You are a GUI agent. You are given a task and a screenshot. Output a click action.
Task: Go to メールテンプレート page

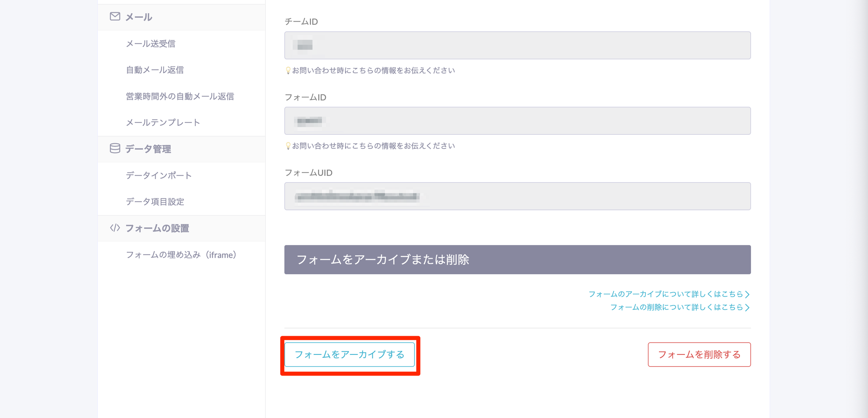163,123
